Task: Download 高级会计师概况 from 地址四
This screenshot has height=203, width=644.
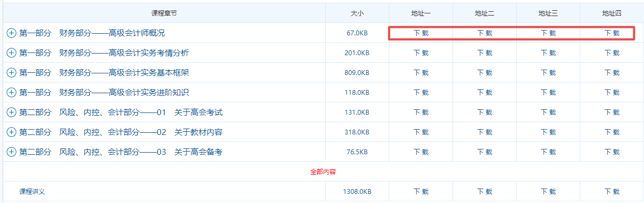Action: pyautogui.click(x=612, y=33)
